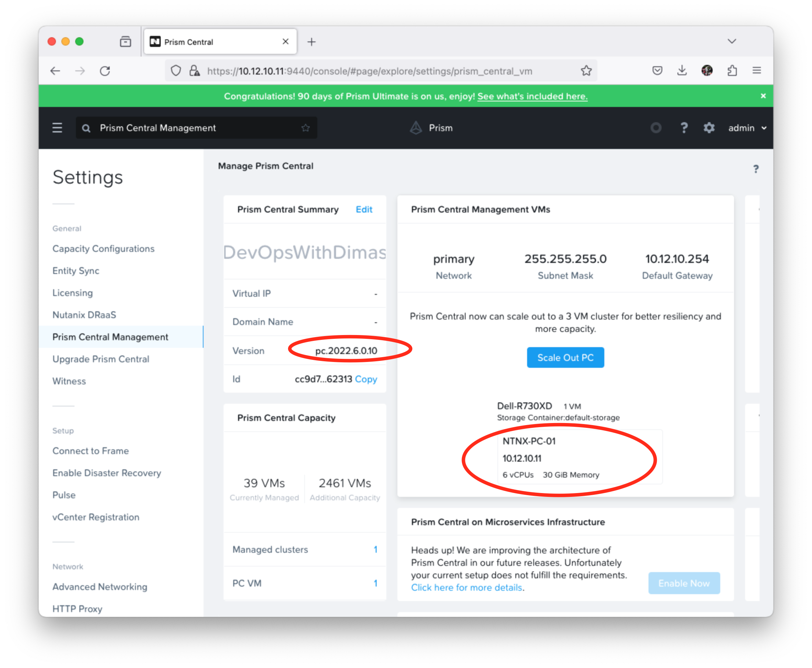This screenshot has width=812, height=668.
Task: Click the 2461 VMs Additional Capacity value
Action: [x=345, y=483]
